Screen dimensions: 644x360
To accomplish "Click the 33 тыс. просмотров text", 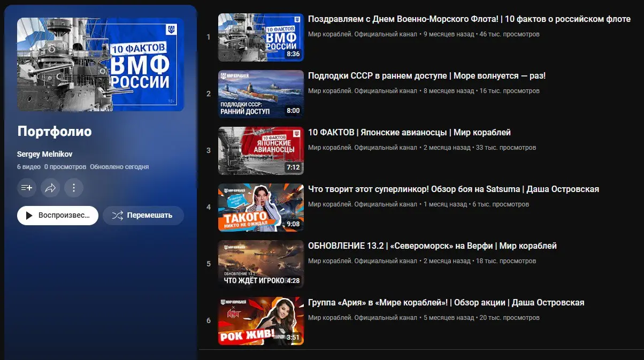I will pos(506,148).
